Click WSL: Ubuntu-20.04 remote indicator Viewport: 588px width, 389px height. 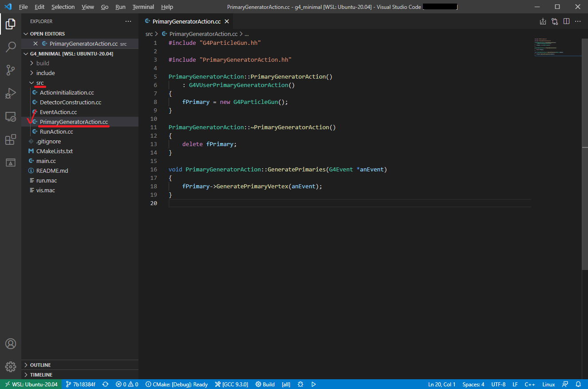coord(31,384)
